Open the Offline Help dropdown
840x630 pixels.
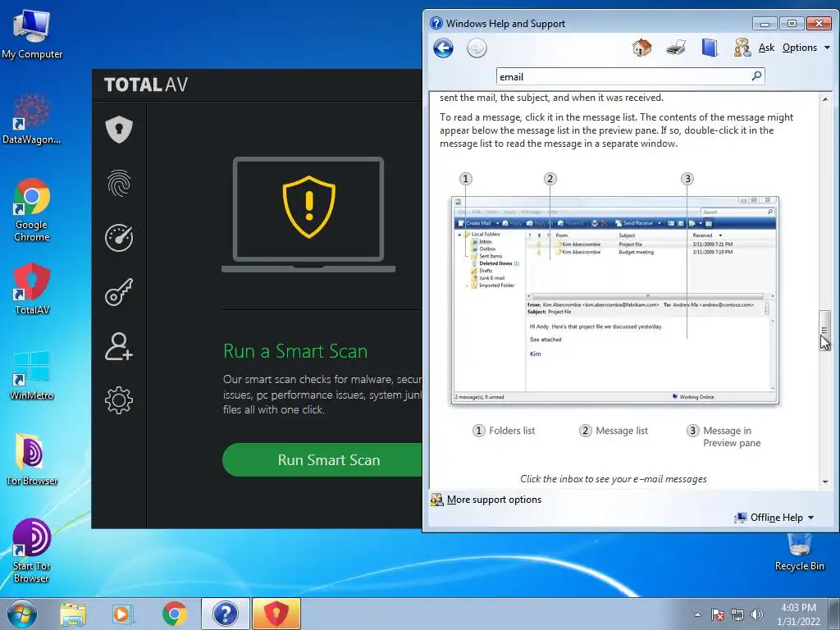[x=774, y=518]
